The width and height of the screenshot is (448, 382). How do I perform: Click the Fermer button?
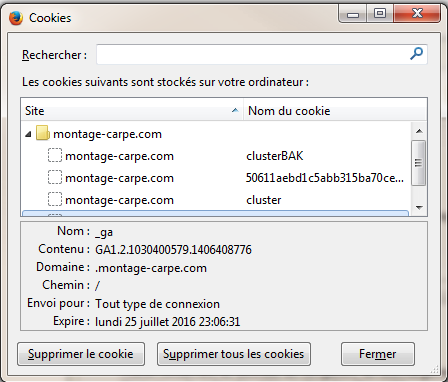[x=378, y=354]
